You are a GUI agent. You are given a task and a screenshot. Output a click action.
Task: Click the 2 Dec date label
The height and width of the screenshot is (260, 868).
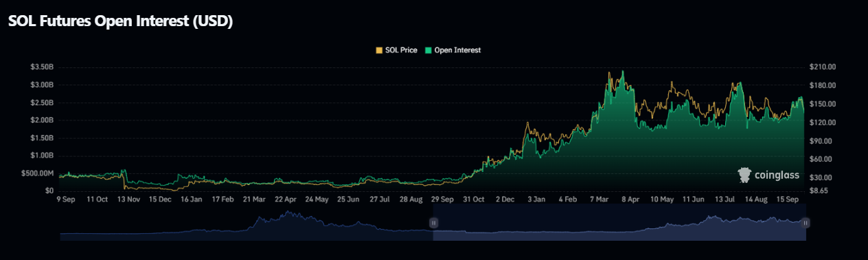pos(505,199)
